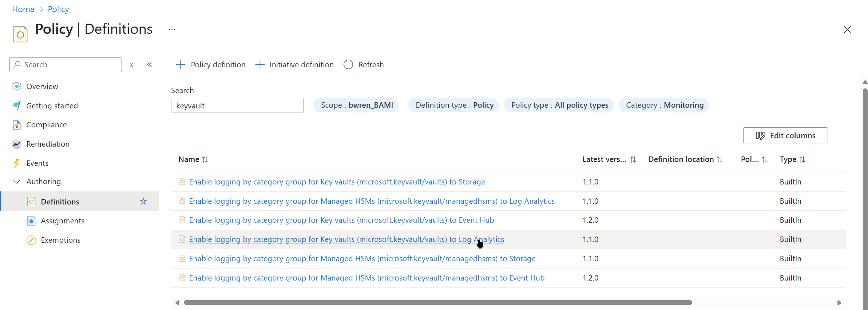Open the Policy type filter

coord(559,105)
